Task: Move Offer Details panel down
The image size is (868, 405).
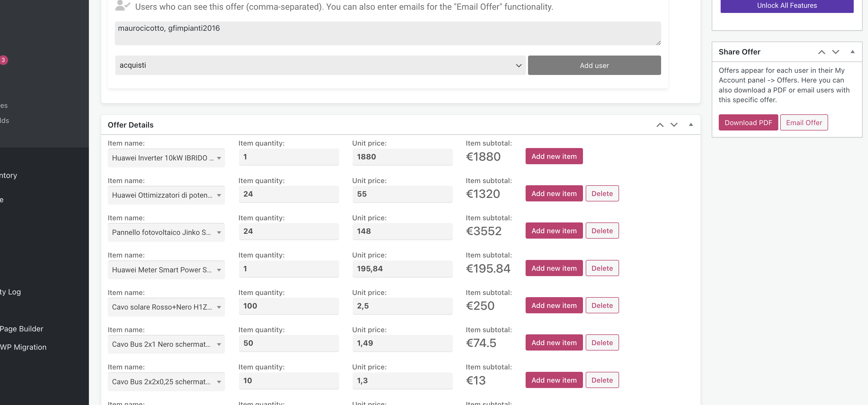Action: (x=674, y=125)
